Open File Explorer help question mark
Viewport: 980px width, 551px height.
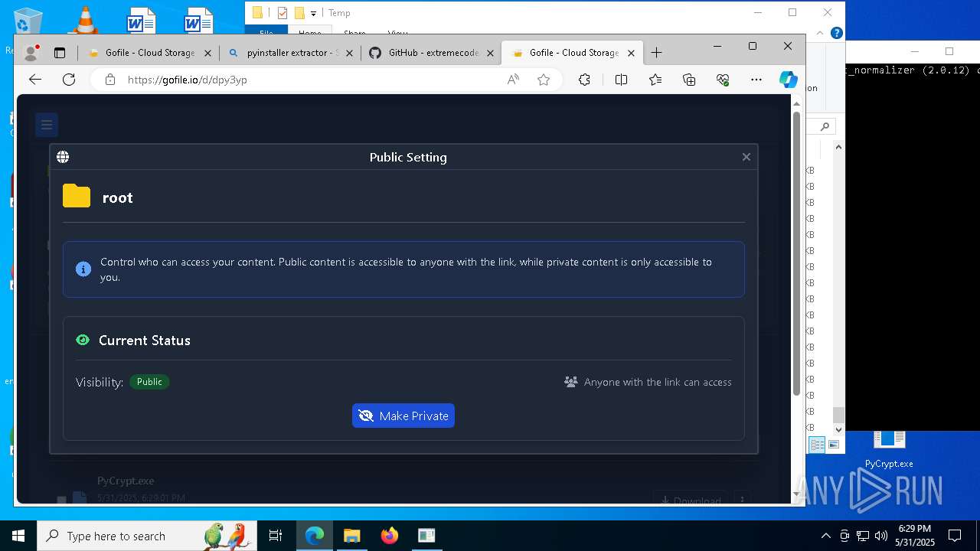pos(837,33)
